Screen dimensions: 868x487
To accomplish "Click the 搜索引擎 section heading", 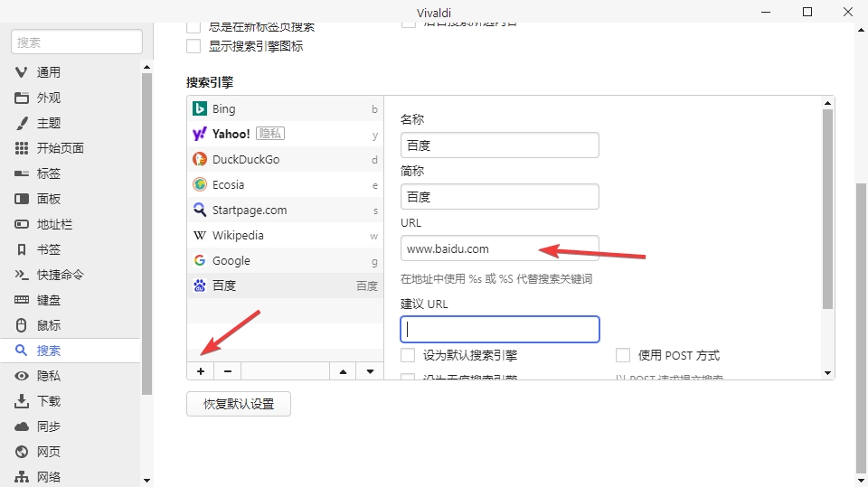I will click(x=210, y=82).
